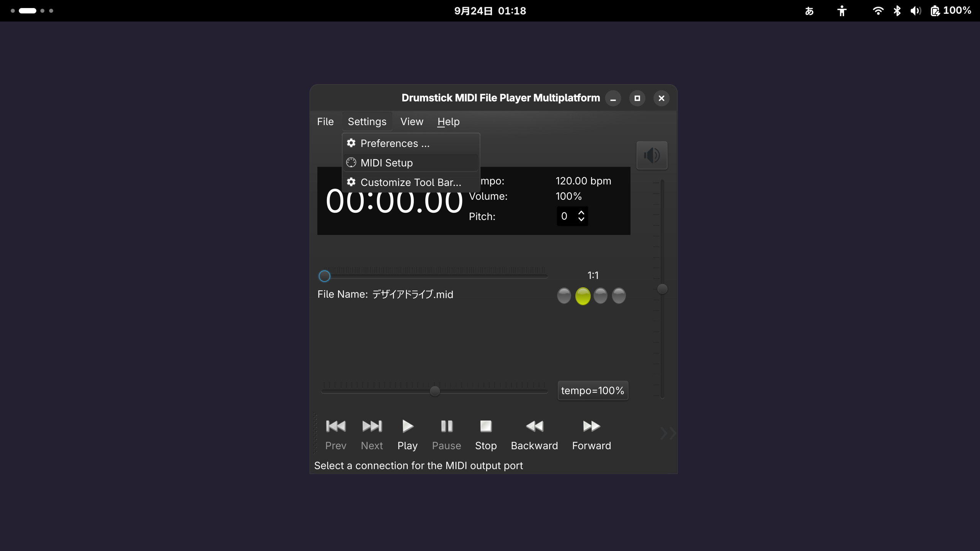Expand the toolbar overflow chevron
The width and height of the screenshot is (980, 551).
click(x=668, y=434)
